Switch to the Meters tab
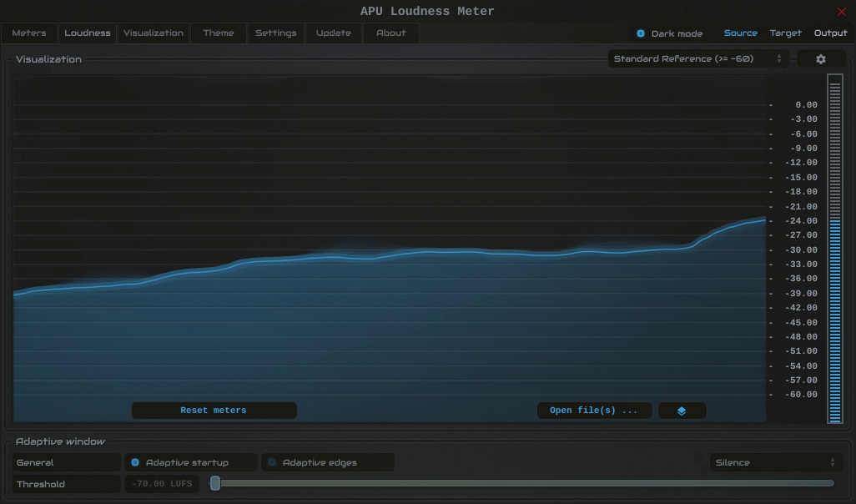Screen dimensions: 856x504 (29, 33)
